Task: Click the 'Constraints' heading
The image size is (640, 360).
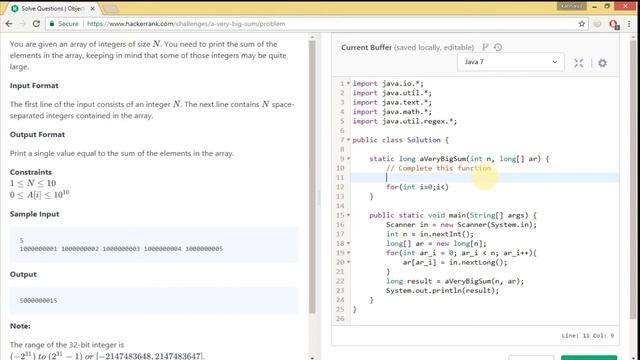Action: pyautogui.click(x=31, y=172)
